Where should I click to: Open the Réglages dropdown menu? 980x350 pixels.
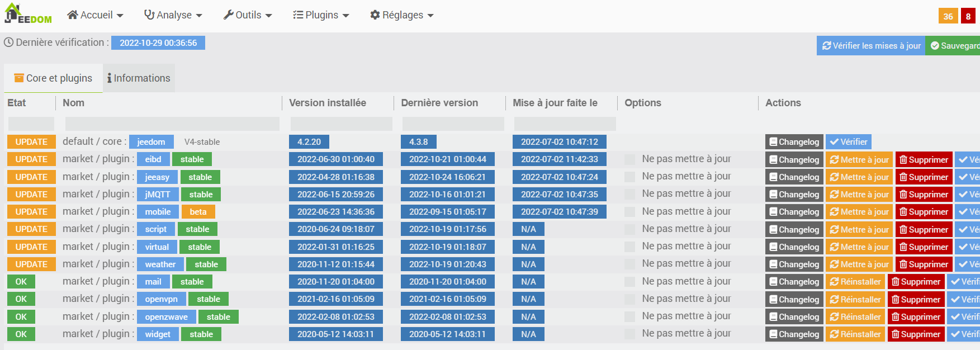(402, 15)
